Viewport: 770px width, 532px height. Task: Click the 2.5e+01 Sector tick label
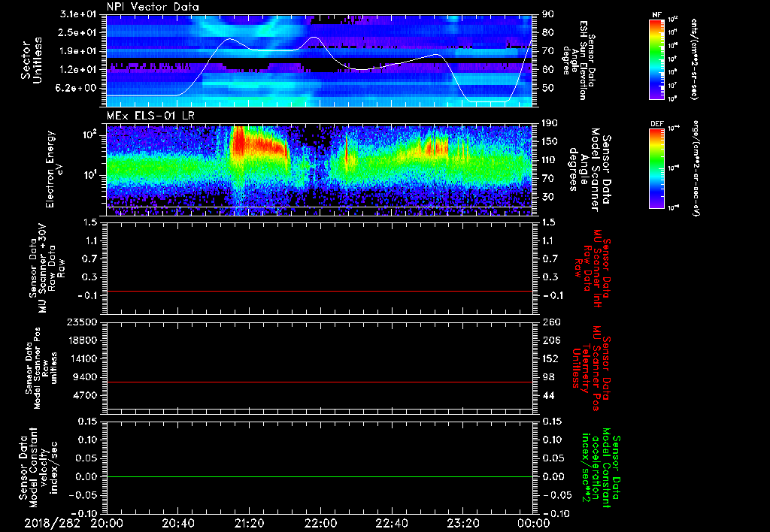pos(77,32)
